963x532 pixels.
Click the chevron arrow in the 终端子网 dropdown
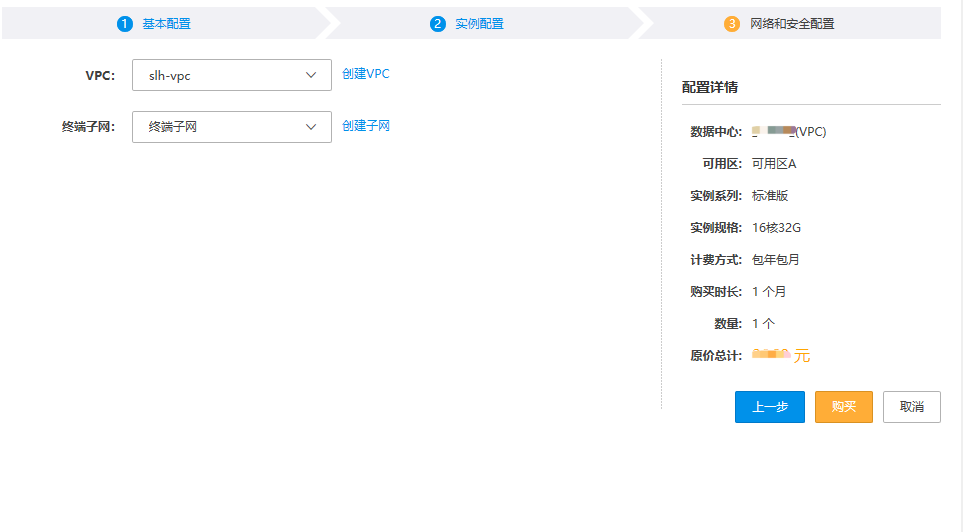310,127
